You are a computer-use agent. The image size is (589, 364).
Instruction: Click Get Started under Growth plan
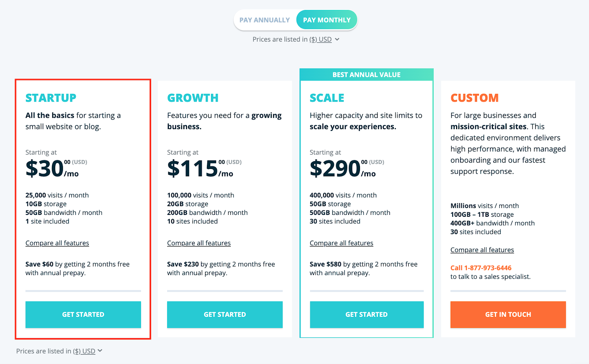pyautogui.click(x=225, y=314)
